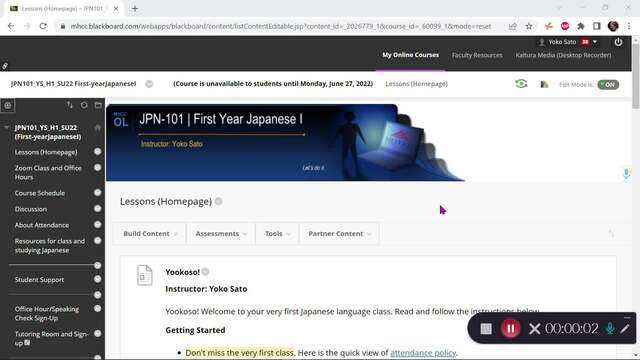Open attendance policy link
The image size is (640, 360).
pos(423,353)
